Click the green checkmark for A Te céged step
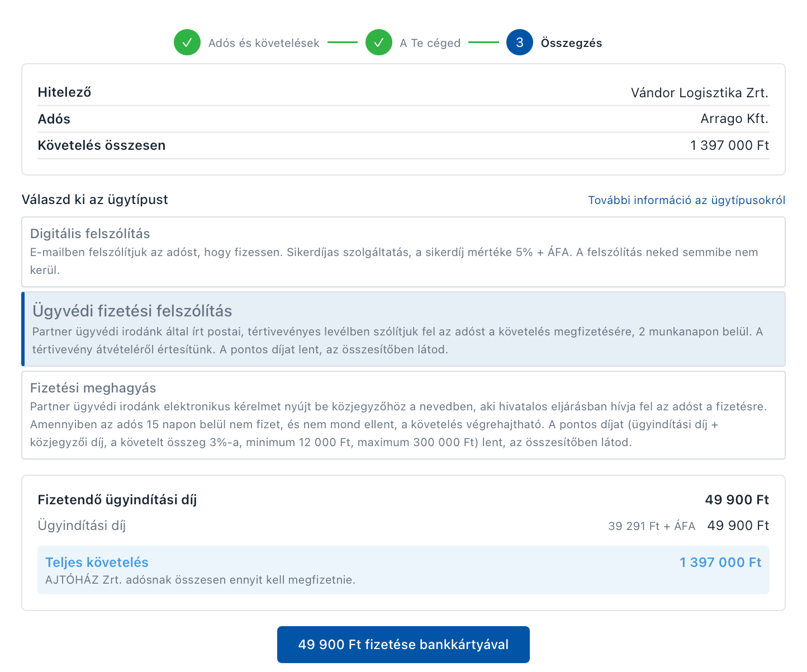The width and height of the screenshot is (807, 672). coord(379,42)
